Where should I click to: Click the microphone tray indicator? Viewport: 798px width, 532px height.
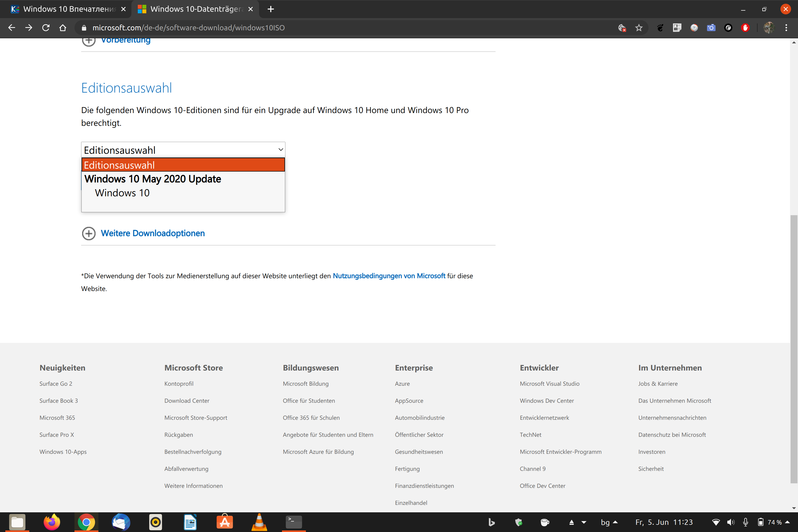tap(746, 522)
